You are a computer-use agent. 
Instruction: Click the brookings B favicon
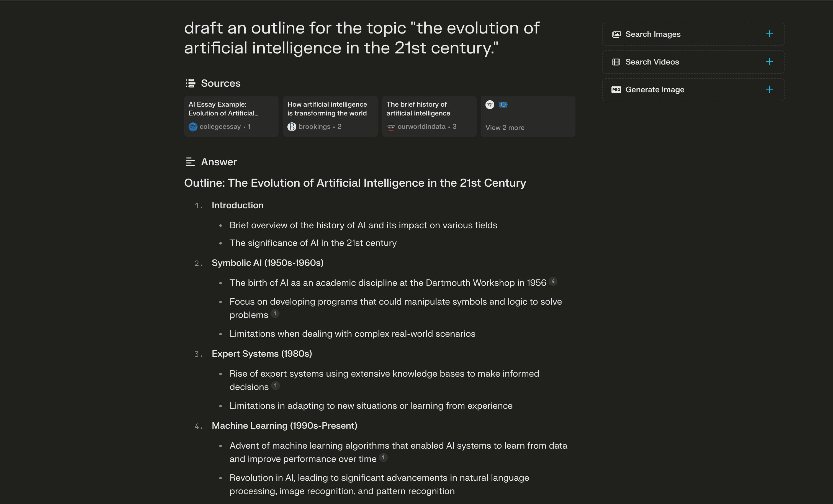pyautogui.click(x=292, y=127)
